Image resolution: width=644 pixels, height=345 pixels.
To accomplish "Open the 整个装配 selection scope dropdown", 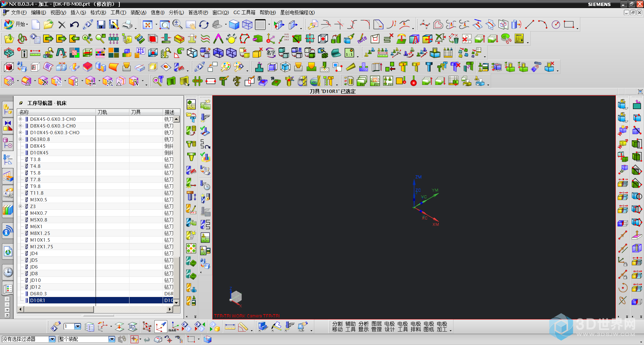I will [112, 339].
